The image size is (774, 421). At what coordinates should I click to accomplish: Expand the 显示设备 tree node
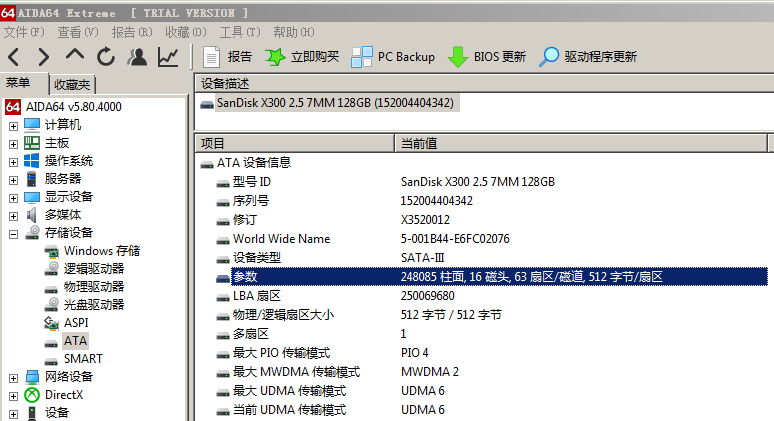click(x=13, y=198)
